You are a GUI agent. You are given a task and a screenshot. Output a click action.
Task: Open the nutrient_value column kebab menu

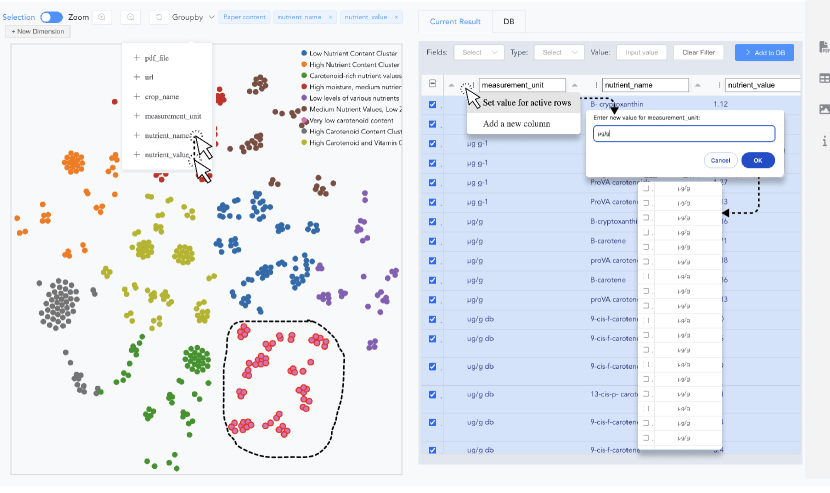pos(719,85)
